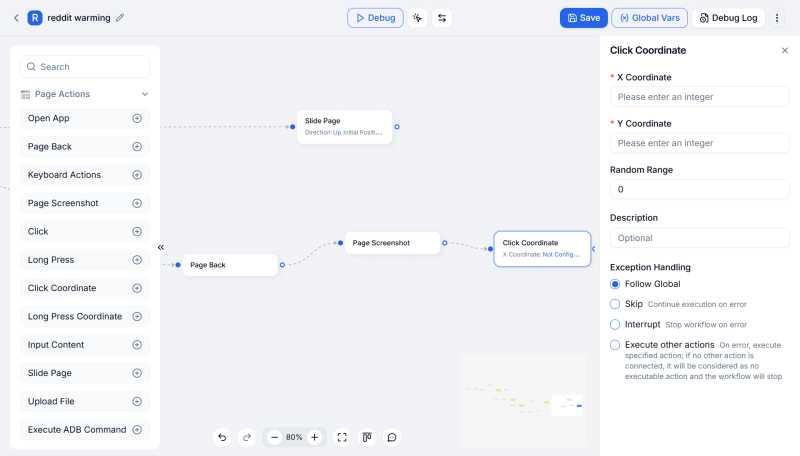Collapse the Page Actions section

click(x=145, y=94)
